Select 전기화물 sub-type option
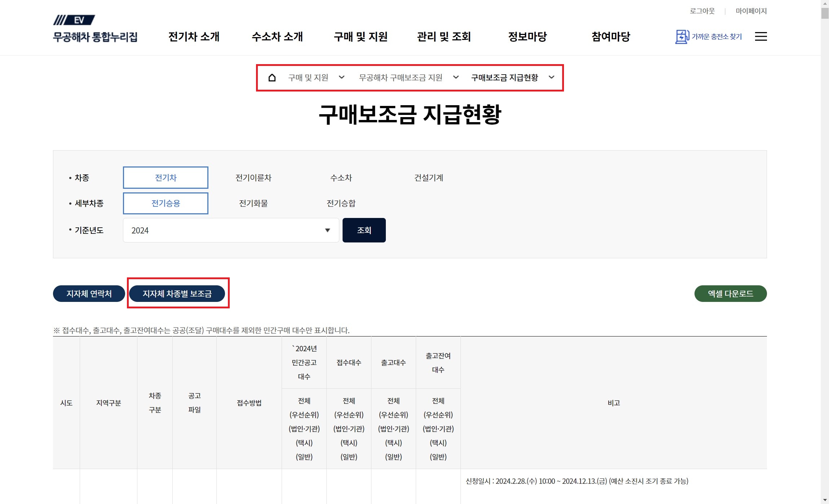This screenshot has height=504, width=829. [x=253, y=203]
